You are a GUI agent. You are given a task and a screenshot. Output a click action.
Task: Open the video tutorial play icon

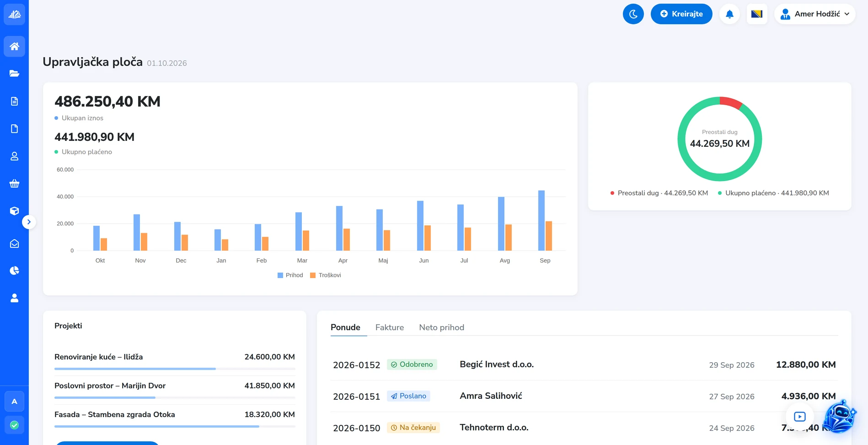pyautogui.click(x=800, y=417)
